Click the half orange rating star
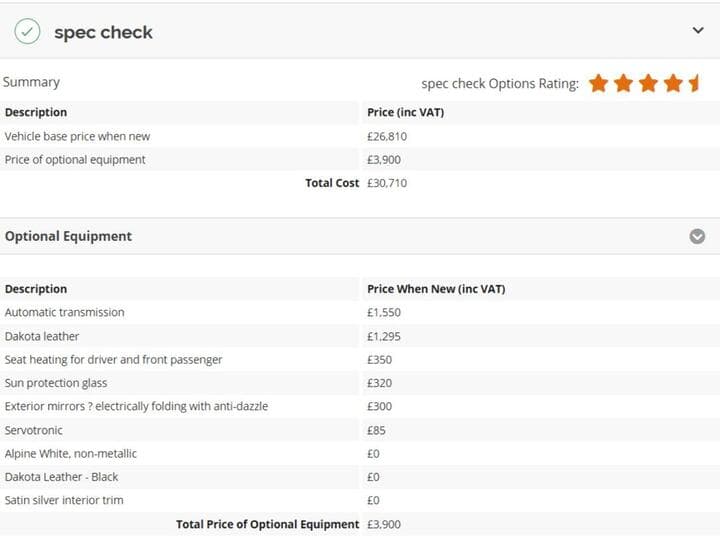Screen dimensions: 720x540 point(693,83)
